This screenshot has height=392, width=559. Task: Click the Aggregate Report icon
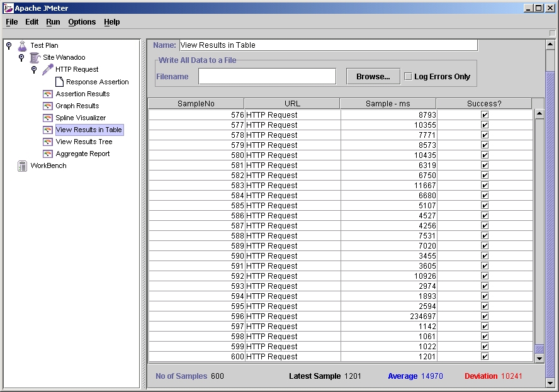tap(48, 154)
